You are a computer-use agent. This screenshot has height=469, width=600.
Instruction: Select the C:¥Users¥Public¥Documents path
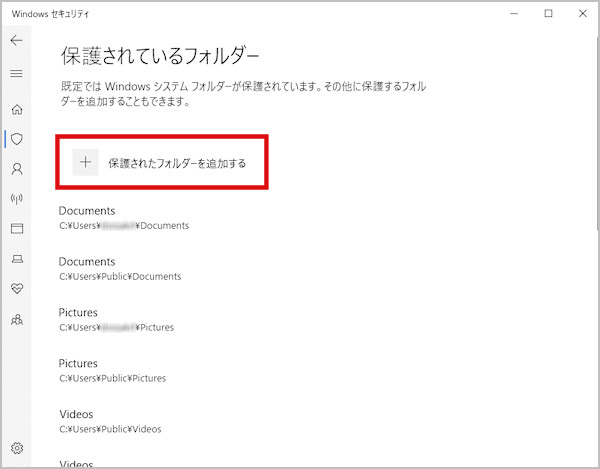[120, 276]
